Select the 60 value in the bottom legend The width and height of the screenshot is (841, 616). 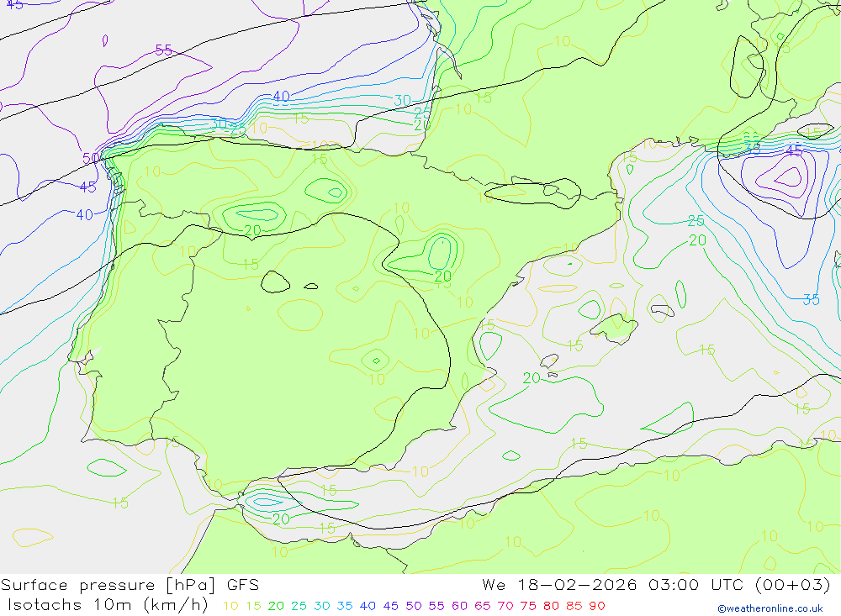(460, 606)
